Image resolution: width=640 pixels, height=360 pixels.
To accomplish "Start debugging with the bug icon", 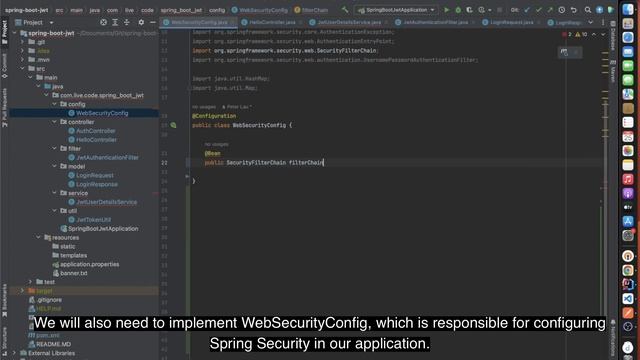I will [458, 10].
